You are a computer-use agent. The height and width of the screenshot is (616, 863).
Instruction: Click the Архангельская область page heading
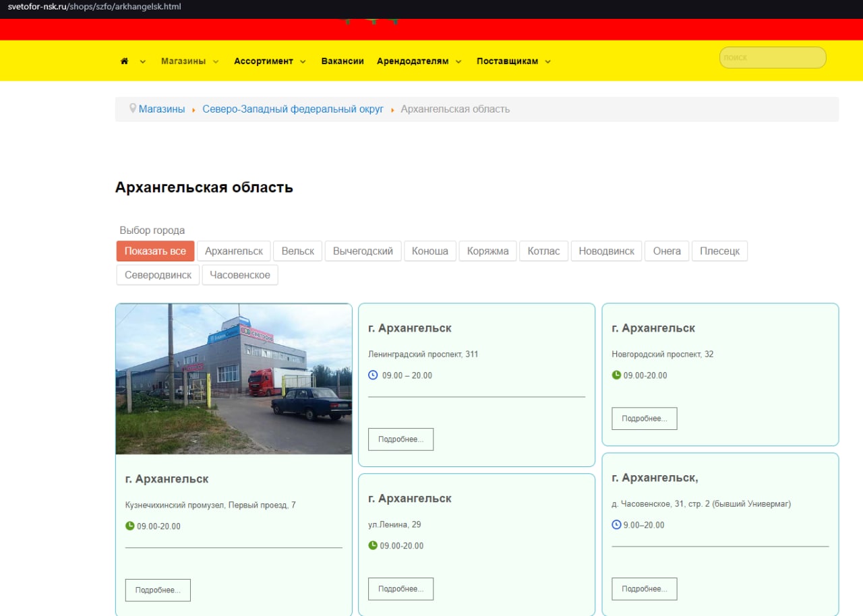pyautogui.click(x=204, y=187)
